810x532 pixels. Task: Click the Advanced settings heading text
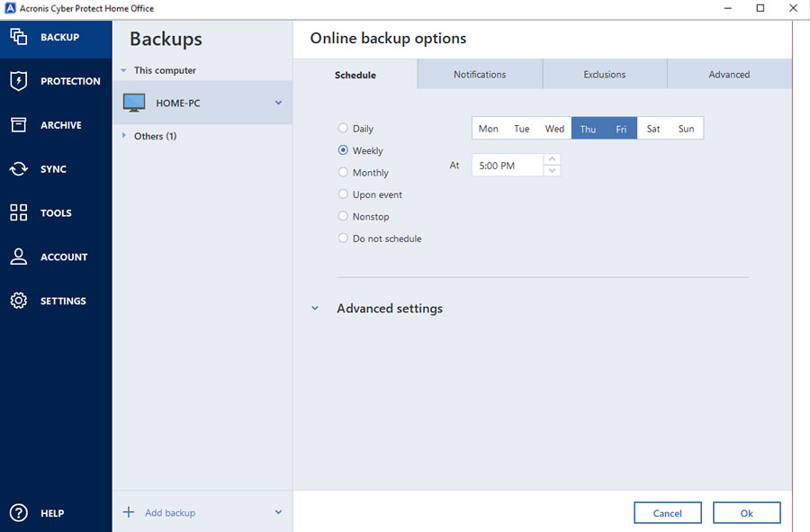pyautogui.click(x=390, y=309)
